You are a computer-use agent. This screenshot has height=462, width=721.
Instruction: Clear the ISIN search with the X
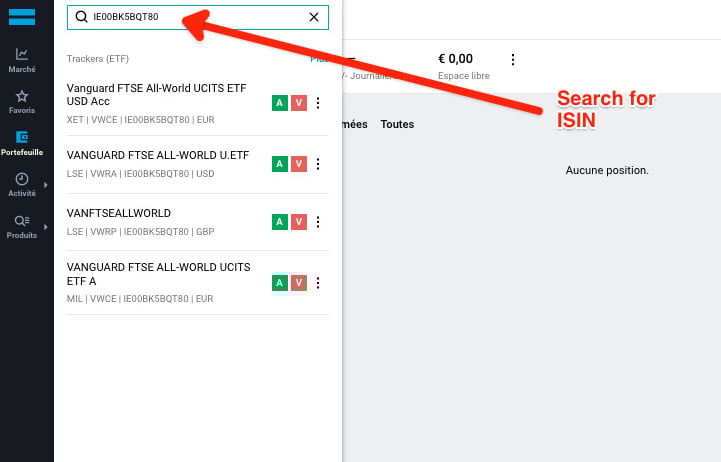click(x=314, y=17)
